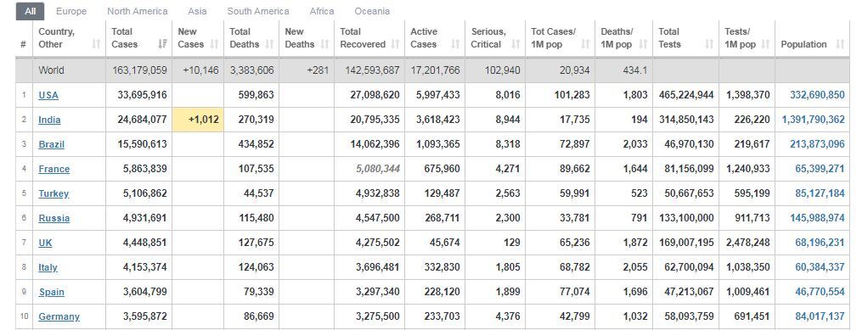This screenshot has height=330, width=868.
Task: Open UK population link 68,196,231
Action: pyautogui.click(x=820, y=242)
